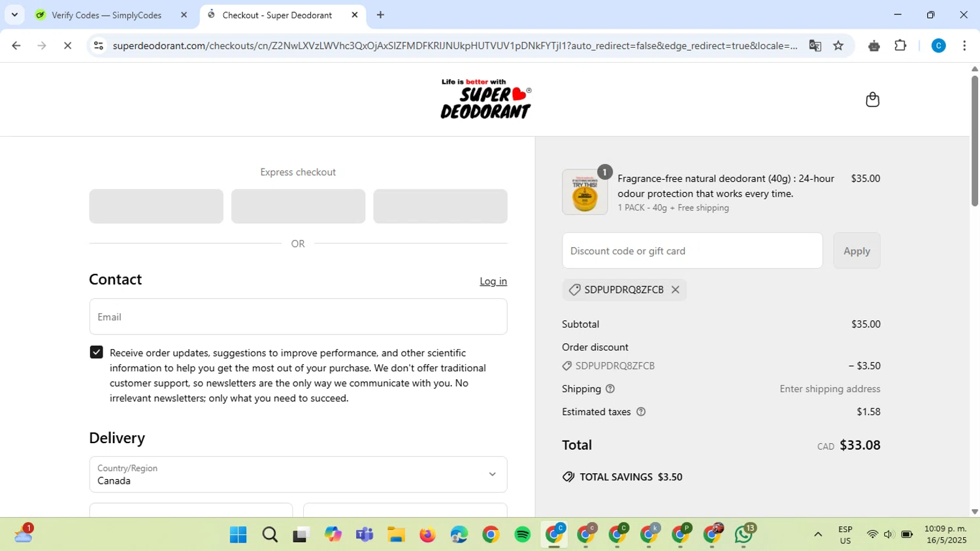Open Windows taskbar search
This screenshot has height=551, width=980.
[x=270, y=535]
